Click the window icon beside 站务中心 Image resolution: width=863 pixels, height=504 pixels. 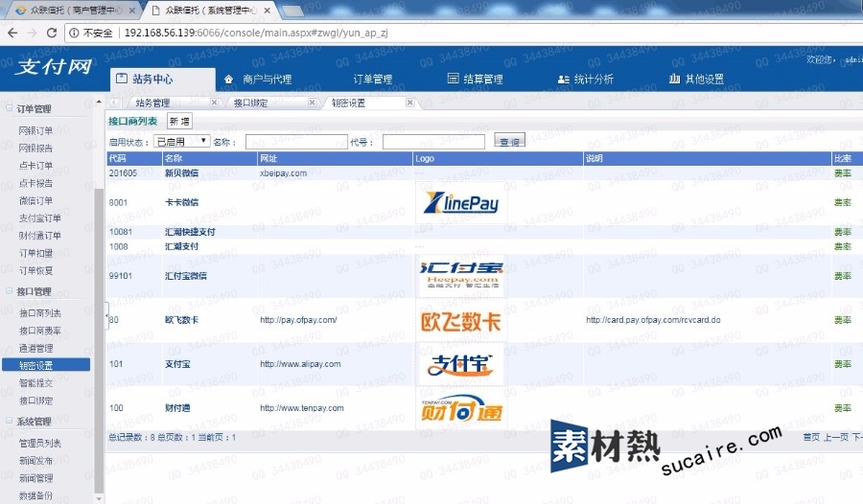[122, 79]
